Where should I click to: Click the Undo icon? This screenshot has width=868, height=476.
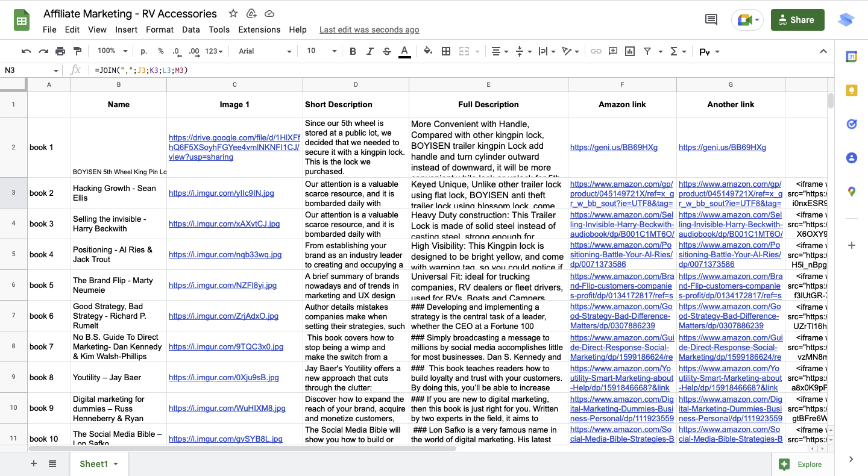[26, 51]
